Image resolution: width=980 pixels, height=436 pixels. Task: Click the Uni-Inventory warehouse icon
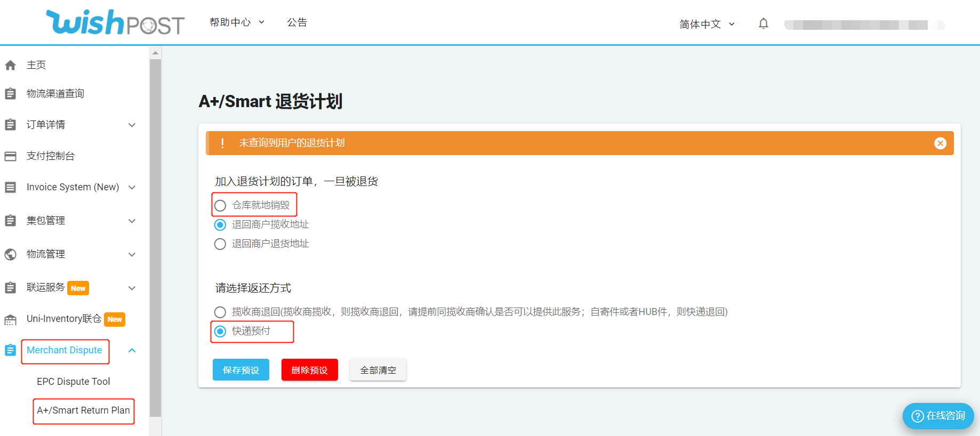(10, 319)
